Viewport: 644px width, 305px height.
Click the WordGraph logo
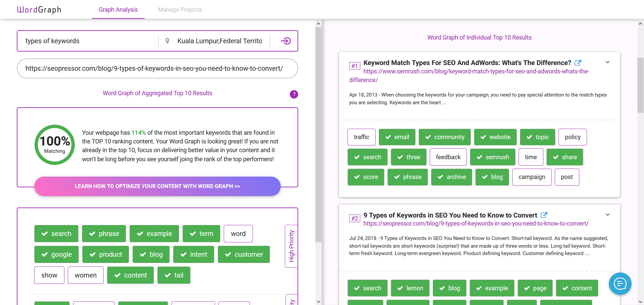pos(39,9)
